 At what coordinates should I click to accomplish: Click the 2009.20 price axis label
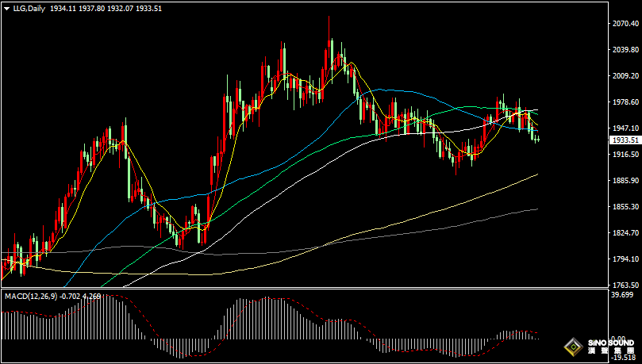coord(625,76)
